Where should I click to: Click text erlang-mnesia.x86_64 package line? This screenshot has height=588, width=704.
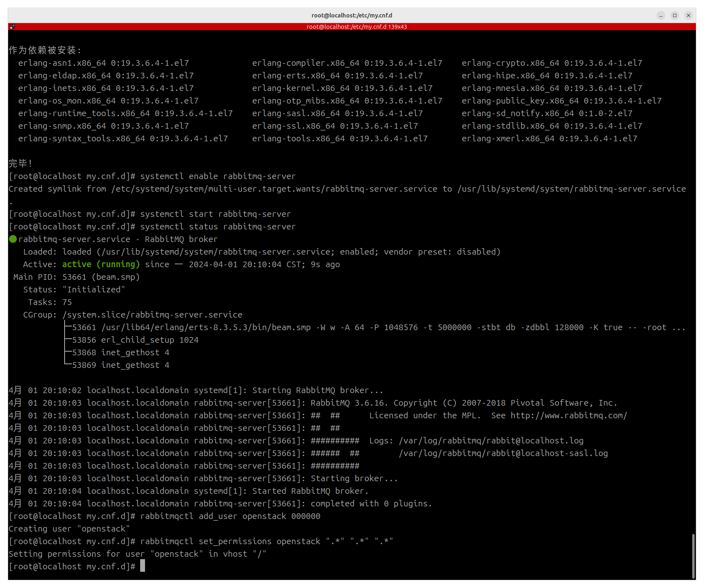pos(552,89)
